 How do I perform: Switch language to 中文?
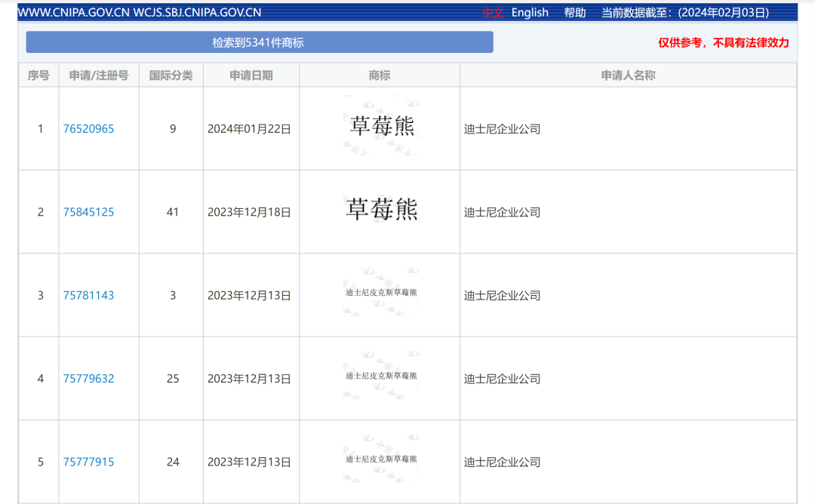(493, 13)
